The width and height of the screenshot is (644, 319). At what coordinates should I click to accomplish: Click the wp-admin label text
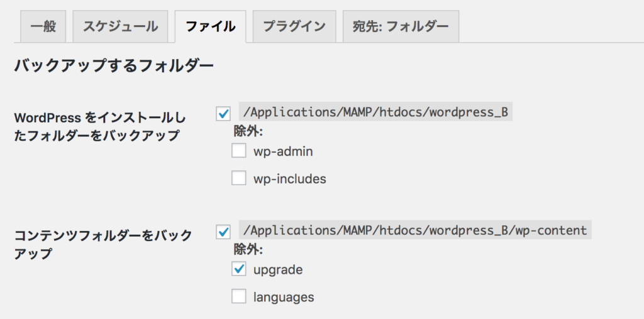coord(283,151)
